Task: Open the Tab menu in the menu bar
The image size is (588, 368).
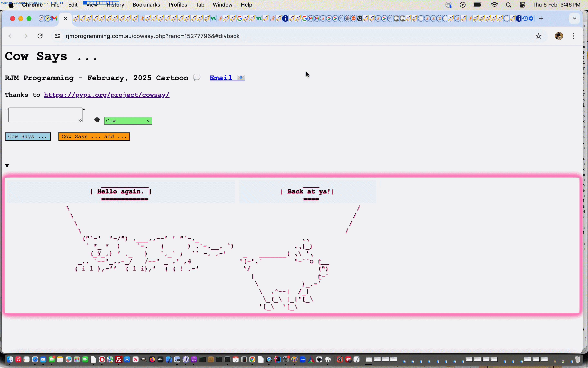Action: click(x=200, y=5)
